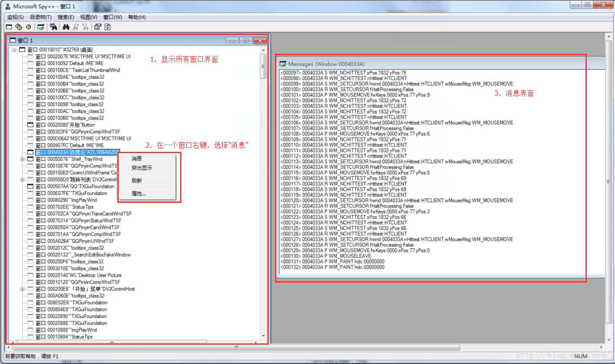
Task: Click window icon beside Shell_TrayWnd
Action: 30,159
